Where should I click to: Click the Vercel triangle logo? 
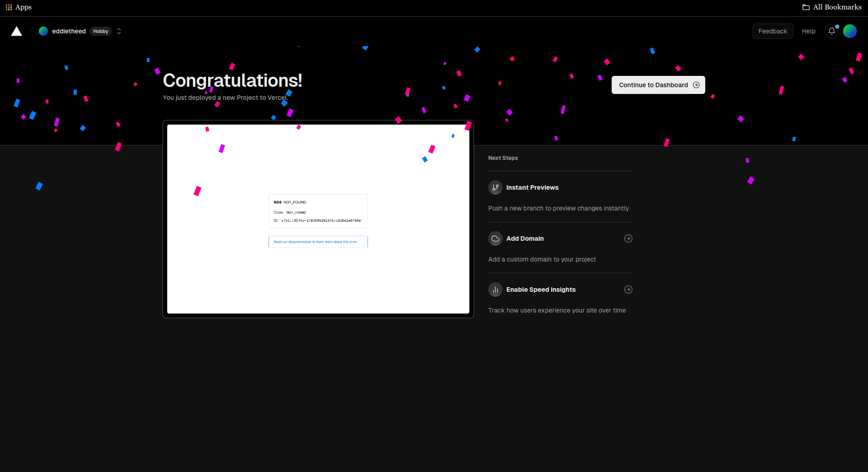pyautogui.click(x=17, y=31)
